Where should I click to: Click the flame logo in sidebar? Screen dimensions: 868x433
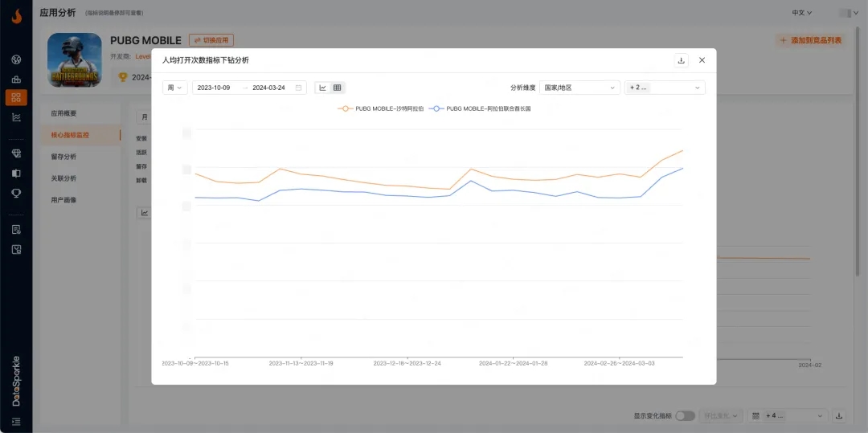point(16,15)
